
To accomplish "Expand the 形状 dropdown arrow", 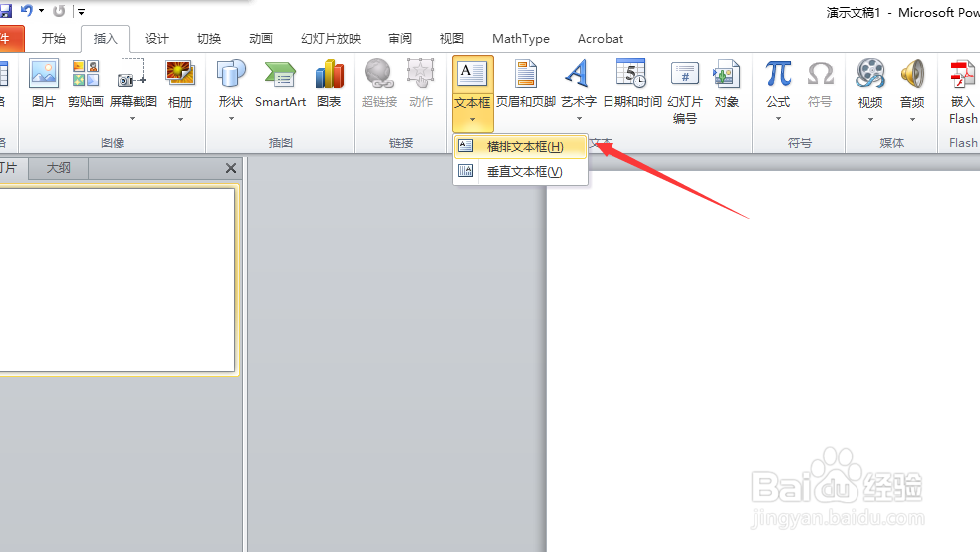I will pos(231,119).
